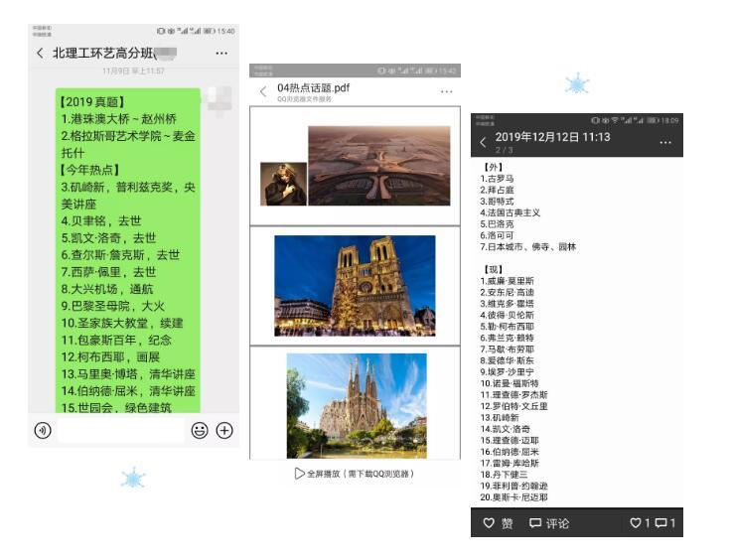Tap the heart 赞 like button
The image size is (731, 560).
pyautogui.click(x=498, y=523)
